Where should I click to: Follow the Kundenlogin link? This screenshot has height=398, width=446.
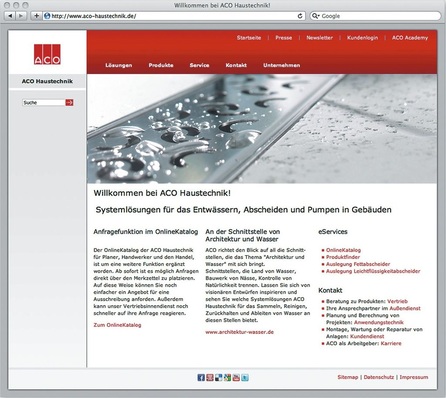click(362, 38)
